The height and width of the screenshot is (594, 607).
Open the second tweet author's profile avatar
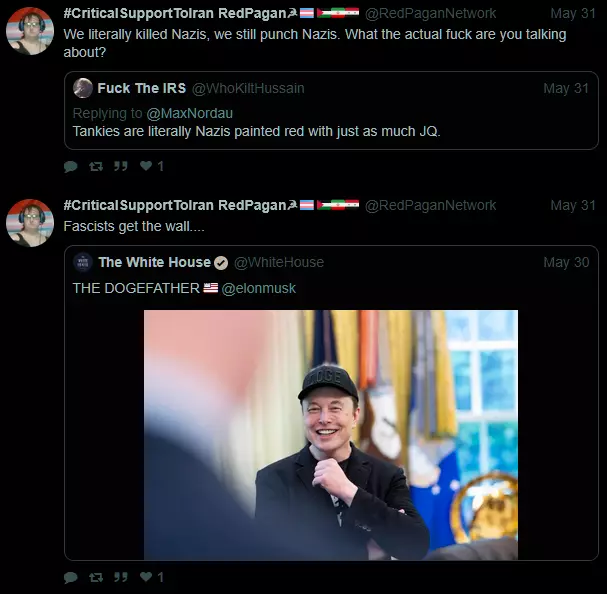pyautogui.click(x=30, y=223)
